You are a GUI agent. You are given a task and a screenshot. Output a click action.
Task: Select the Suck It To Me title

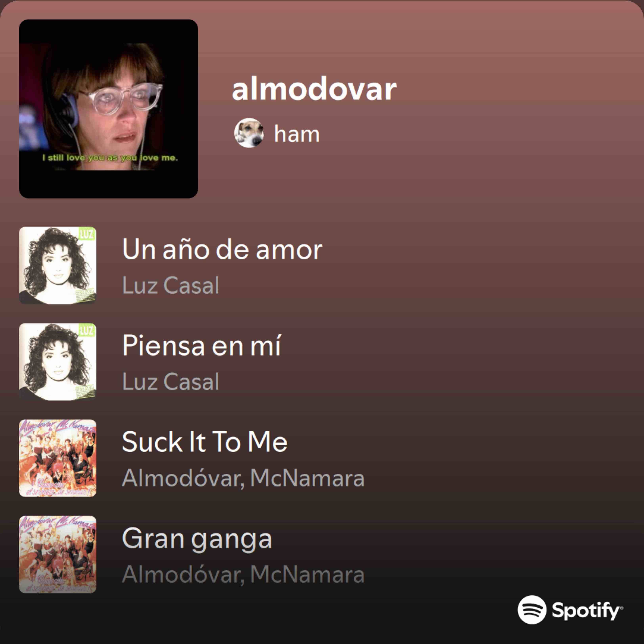click(x=205, y=442)
